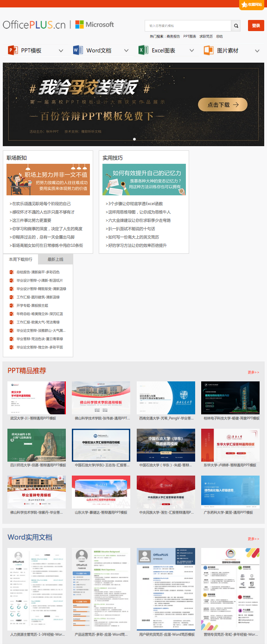The image size is (267, 644).
Task: Expand the PPT模板 dropdown chevron
Action: point(61,51)
